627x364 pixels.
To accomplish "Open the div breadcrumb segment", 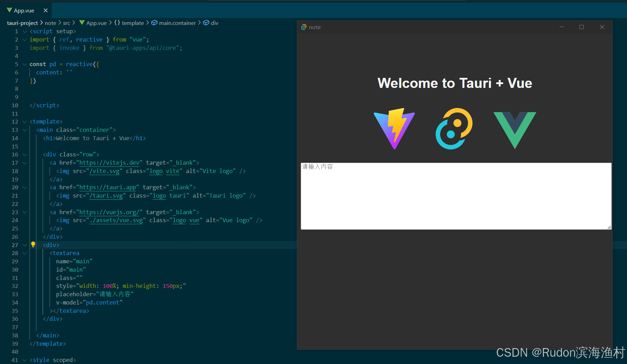I will click(x=215, y=23).
